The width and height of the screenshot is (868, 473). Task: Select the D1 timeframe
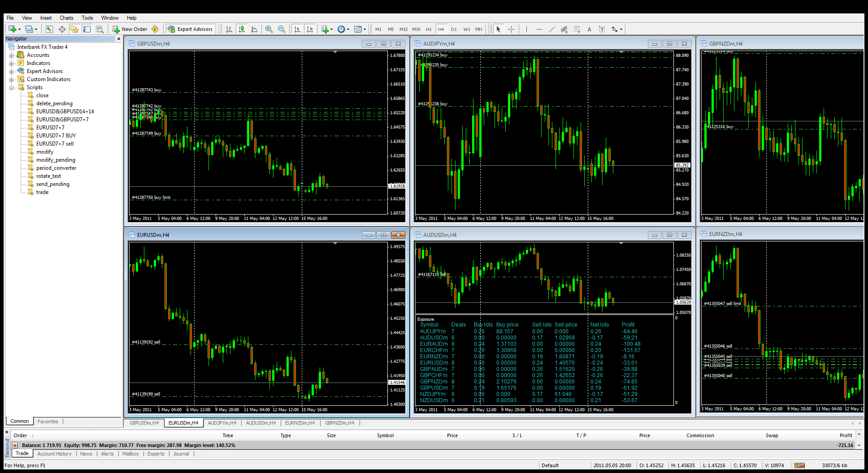coord(454,29)
